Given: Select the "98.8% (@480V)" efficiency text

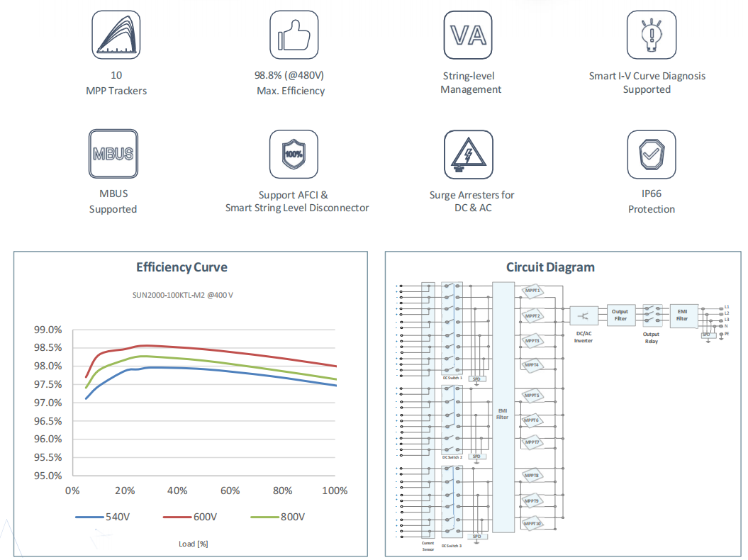Looking at the screenshot, I should (x=289, y=75).
